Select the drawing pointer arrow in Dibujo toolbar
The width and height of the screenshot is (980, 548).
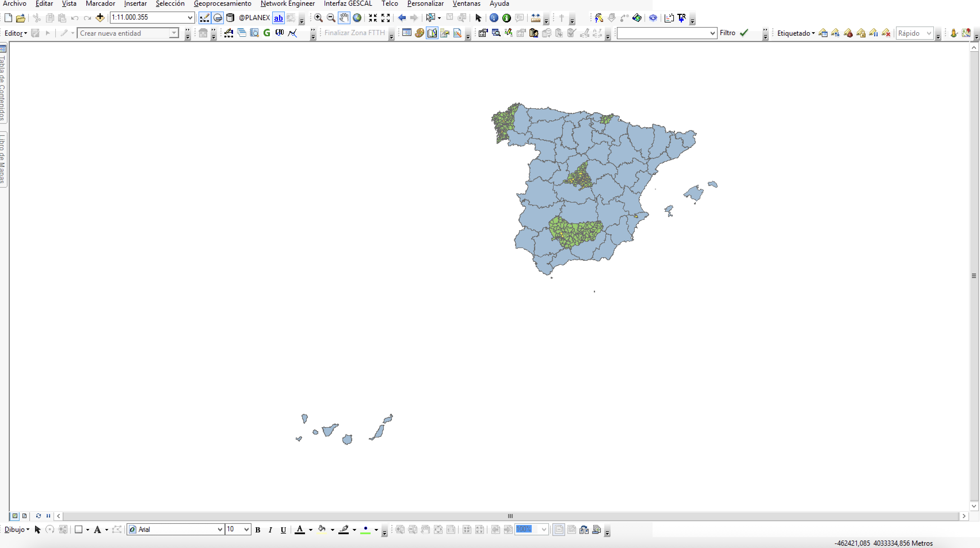pos(37,529)
